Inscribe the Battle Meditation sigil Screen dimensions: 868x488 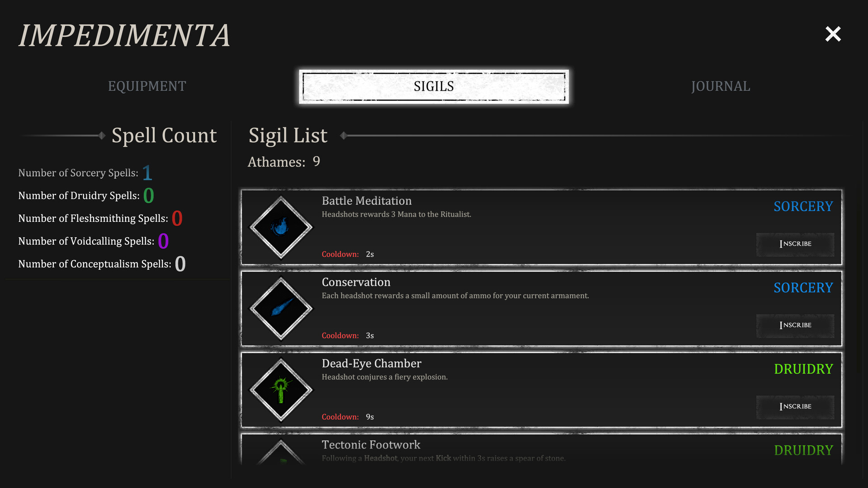pyautogui.click(x=795, y=244)
